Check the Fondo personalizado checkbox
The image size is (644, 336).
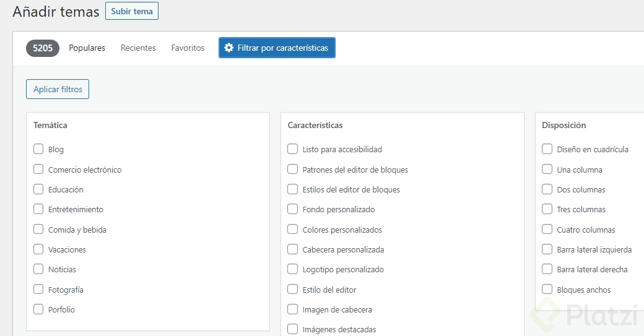pyautogui.click(x=293, y=209)
